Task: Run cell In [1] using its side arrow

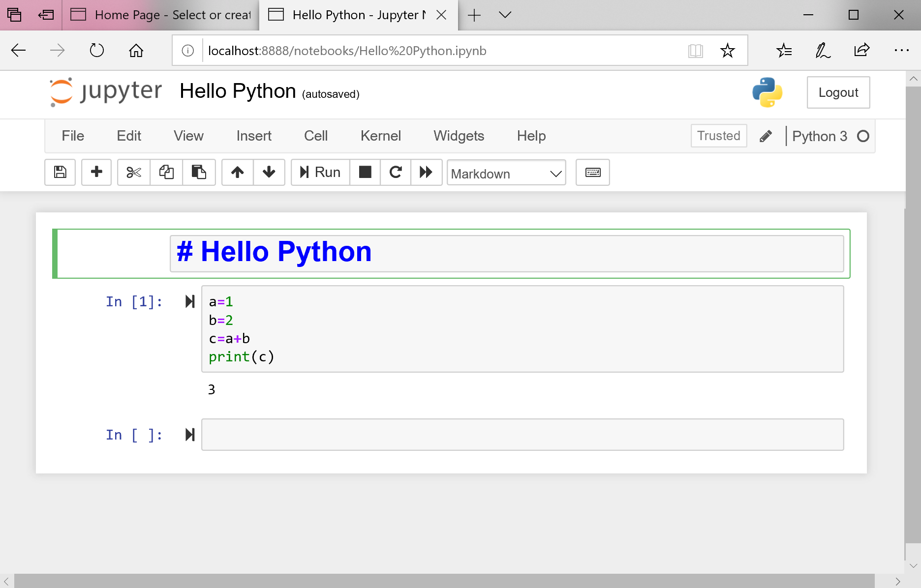Action: pyautogui.click(x=190, y=301)
